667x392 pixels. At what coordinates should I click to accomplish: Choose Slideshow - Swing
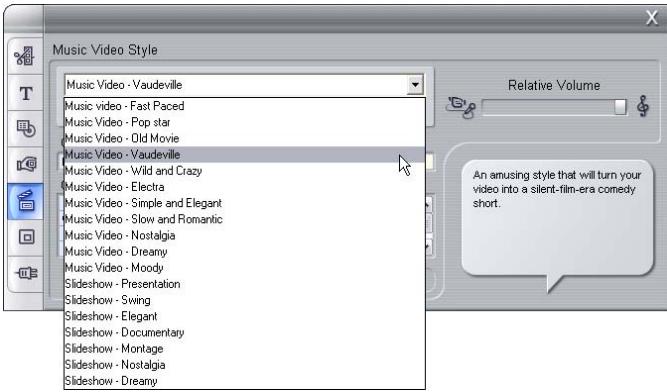245,300
